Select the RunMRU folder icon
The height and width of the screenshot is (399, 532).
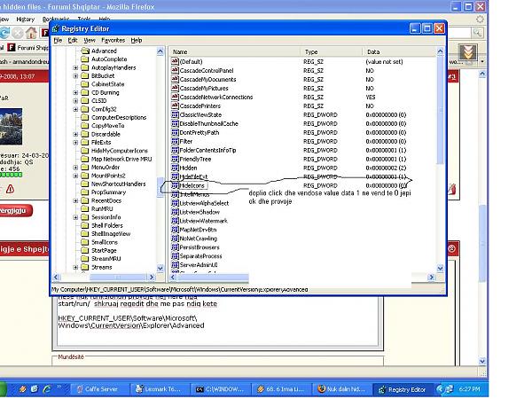click(85, 209)
